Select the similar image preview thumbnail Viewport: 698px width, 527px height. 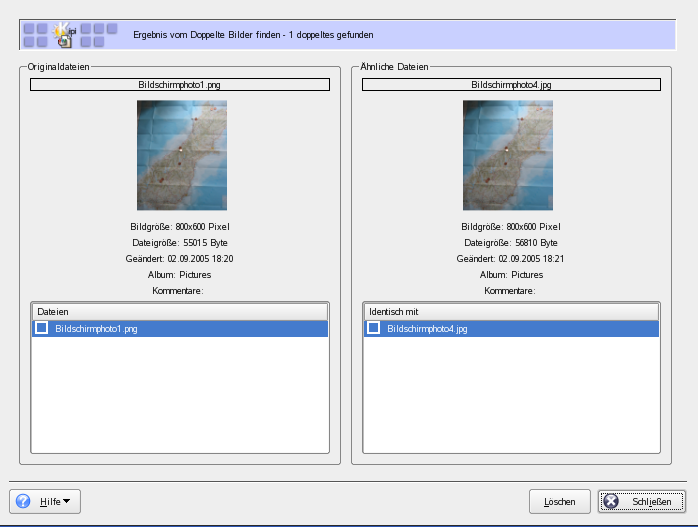pos(507,155)
